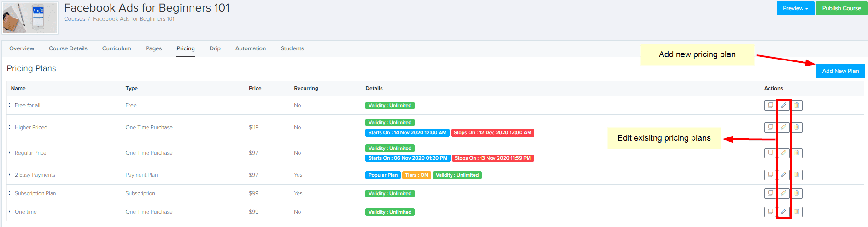This screenshot has height=227, width=868.
Task: Click the One time plan name
Action: [x=26, y=212]
